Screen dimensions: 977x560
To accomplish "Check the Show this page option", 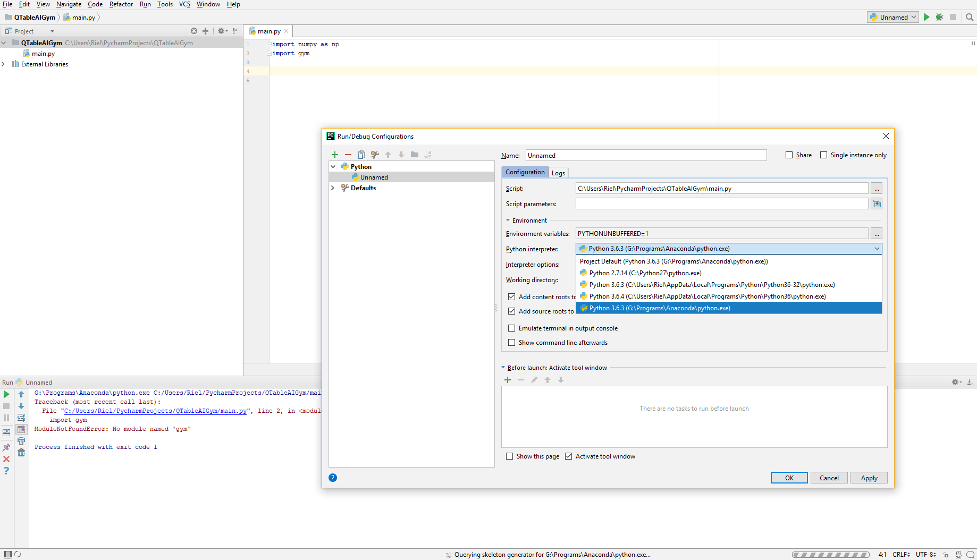I will click(509, 456).
